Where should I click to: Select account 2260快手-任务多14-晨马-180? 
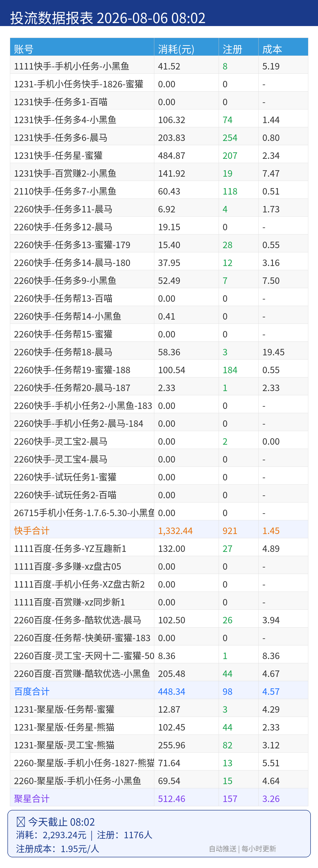[x=72, y=263]
